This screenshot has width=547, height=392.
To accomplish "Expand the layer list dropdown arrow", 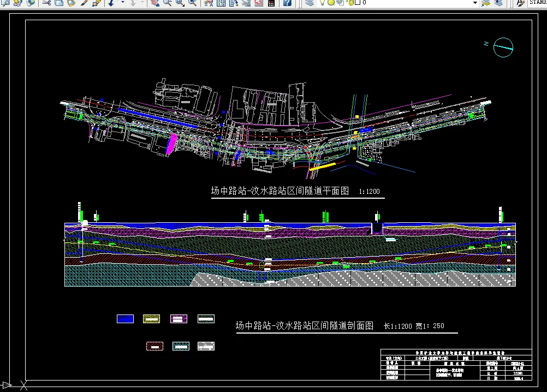I will [x=475, y=3].
